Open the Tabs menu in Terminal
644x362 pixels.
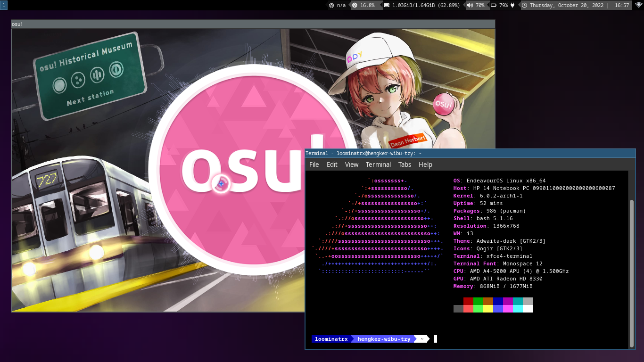(405, 165)
